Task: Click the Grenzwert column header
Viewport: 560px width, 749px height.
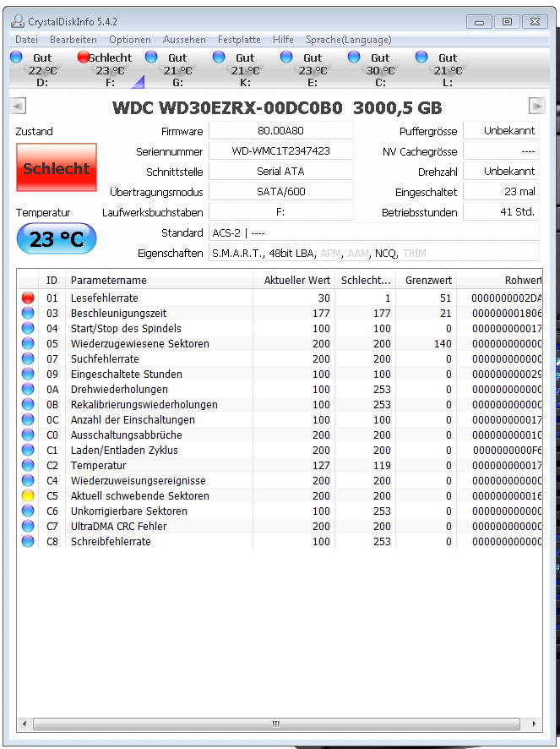Action: point(426,281)
